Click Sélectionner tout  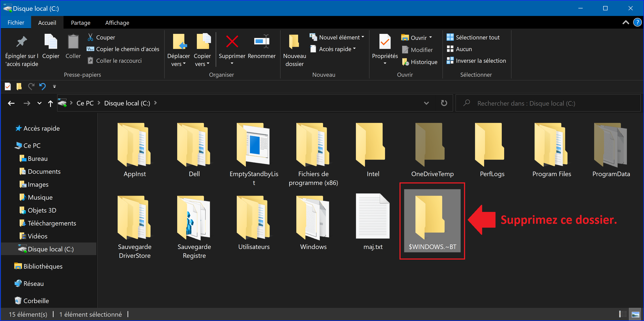(473, 37)
